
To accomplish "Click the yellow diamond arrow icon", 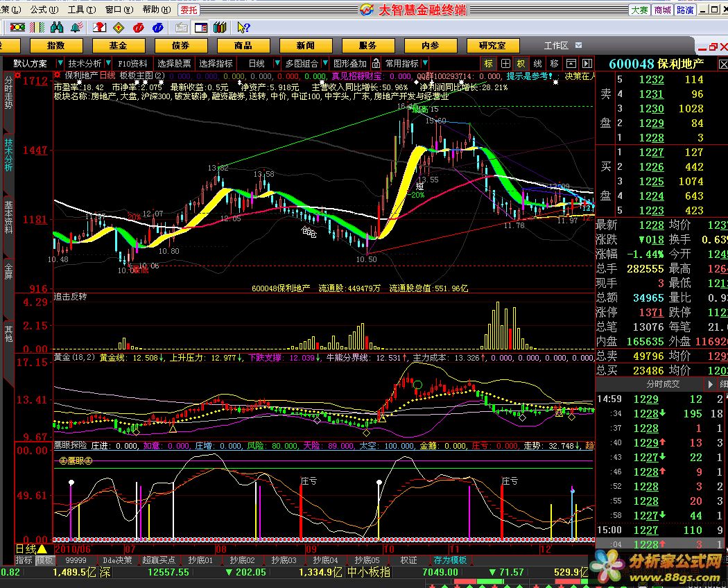I will tap(119, 28).
